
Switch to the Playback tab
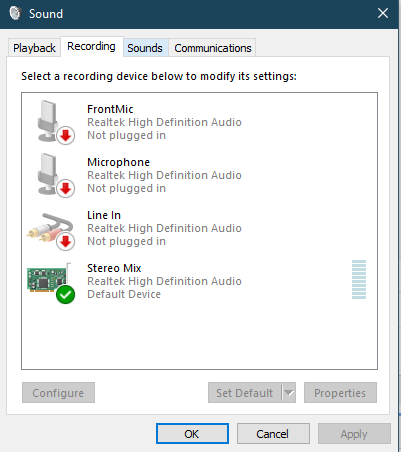(x=34, y=48)
